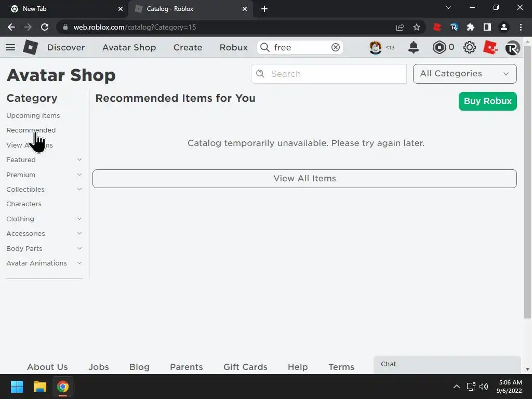Viewport: 532px width, 399px height.
Task: Switch to the New Tab browser tab
Action: pos(64,9)
